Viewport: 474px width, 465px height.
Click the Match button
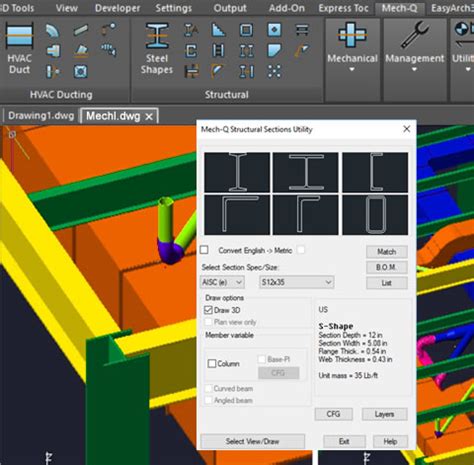point(387,252)
